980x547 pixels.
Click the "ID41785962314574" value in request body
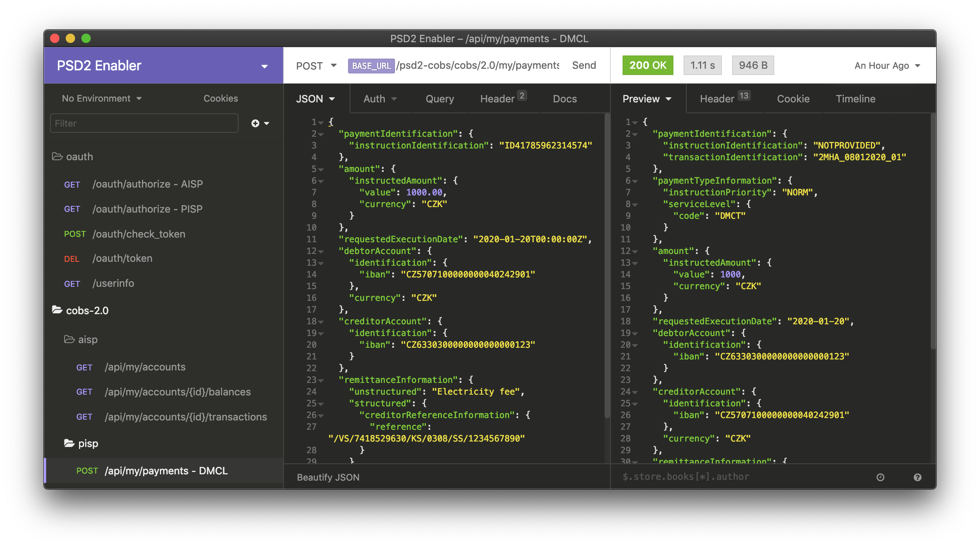(x=546, y=146)
